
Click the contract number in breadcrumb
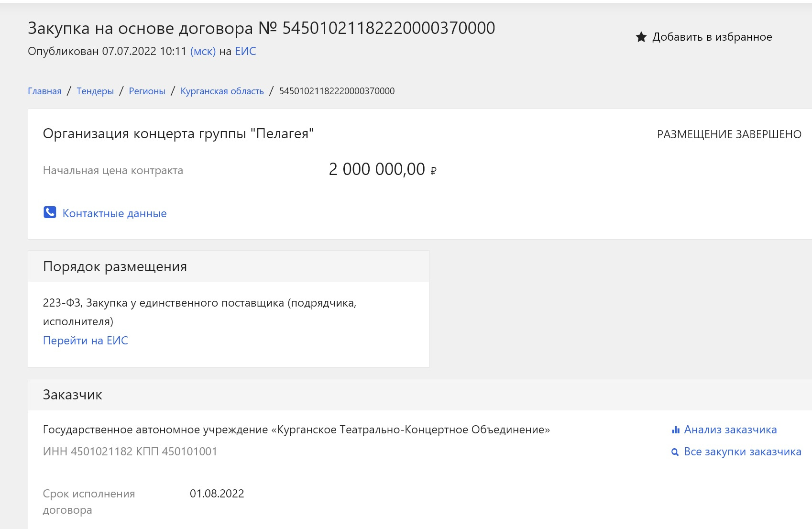[x=337, y=91]
